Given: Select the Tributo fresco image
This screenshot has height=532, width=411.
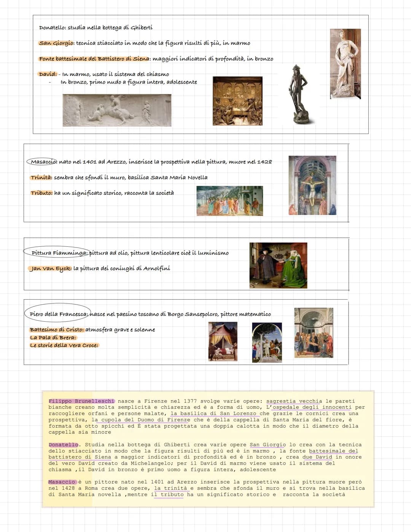Looking at the screenshot, I should point(229,201).
